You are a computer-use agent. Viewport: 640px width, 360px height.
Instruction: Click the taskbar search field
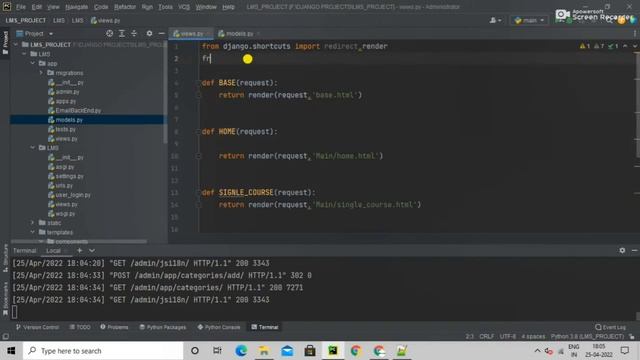click(x=103, y=351)
